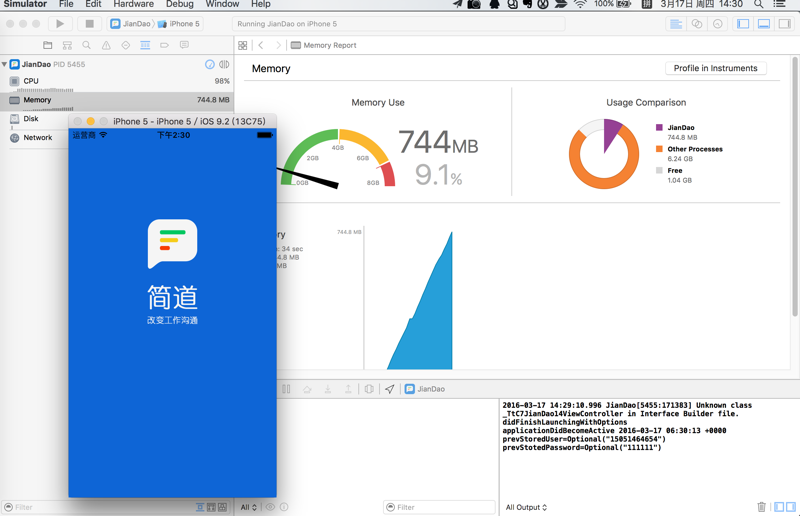Click the notification center icon in menu bar

[779, 4]
